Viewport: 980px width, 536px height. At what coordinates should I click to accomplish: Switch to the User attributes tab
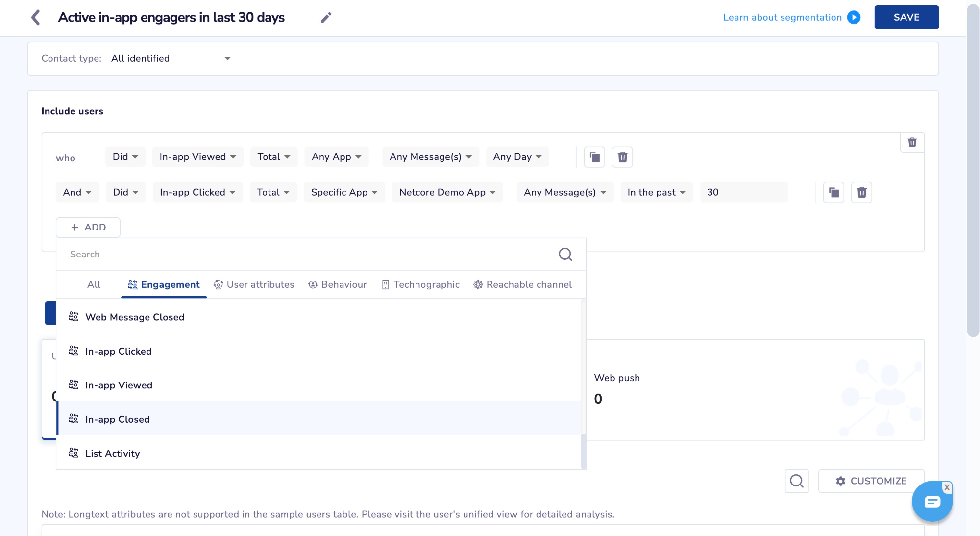[x=254, y=284]
